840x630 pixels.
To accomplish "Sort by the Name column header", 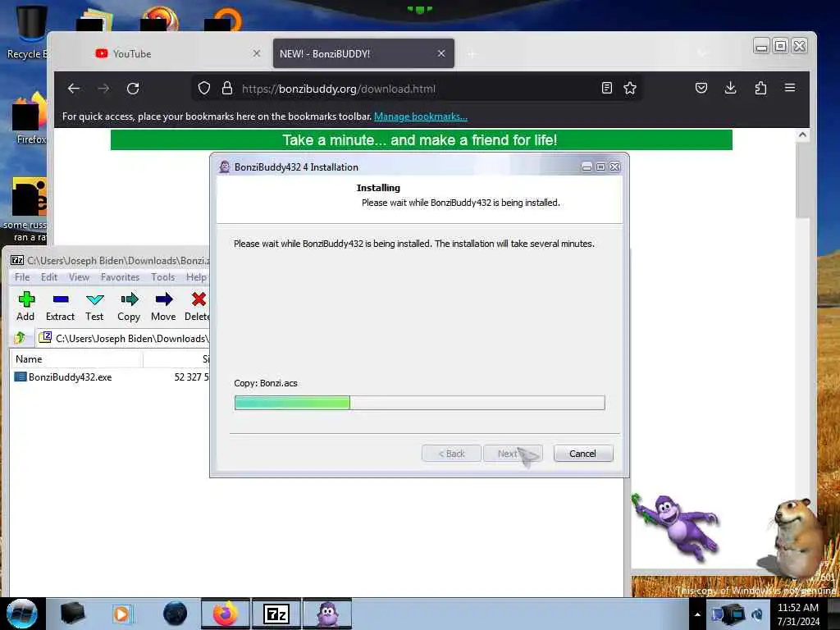I will click(76, 359).
